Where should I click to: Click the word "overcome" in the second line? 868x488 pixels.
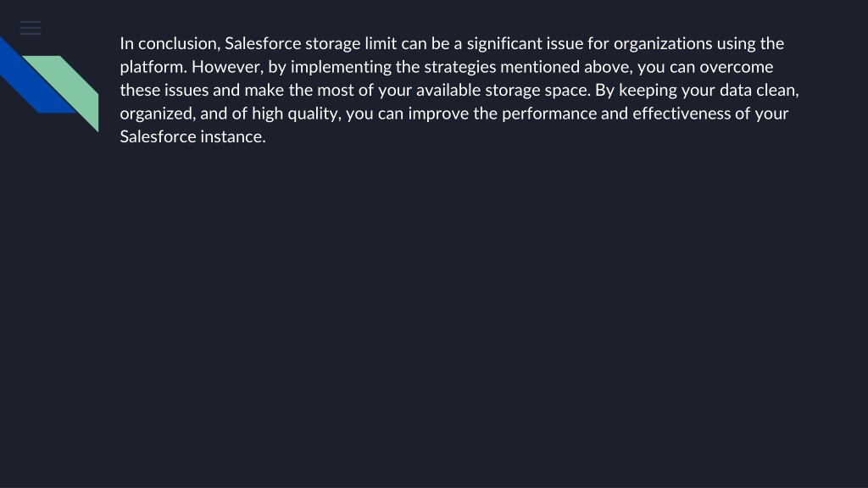coord(737,67)
